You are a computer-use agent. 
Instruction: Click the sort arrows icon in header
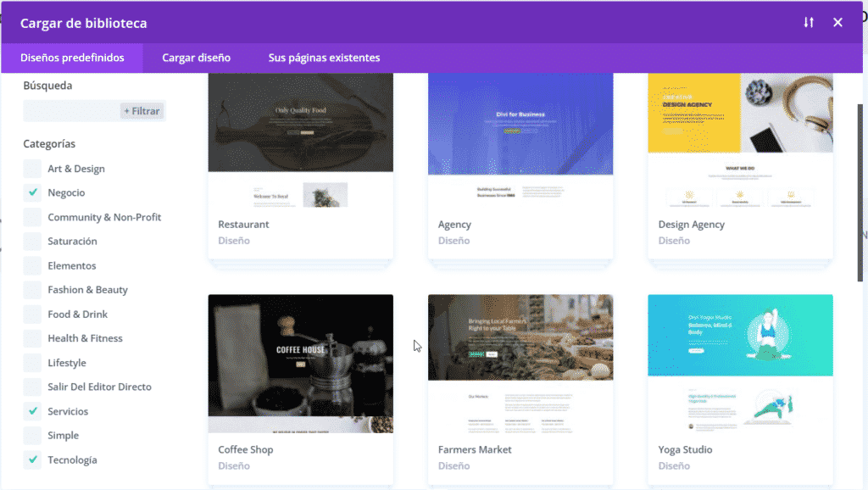809,23
